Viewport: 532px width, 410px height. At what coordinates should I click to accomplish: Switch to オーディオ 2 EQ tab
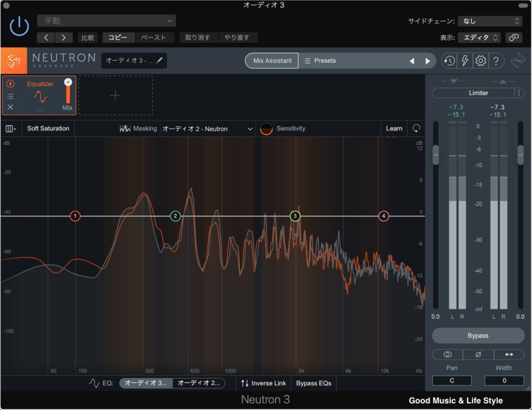pyautogui.click(x=199, y=383)
